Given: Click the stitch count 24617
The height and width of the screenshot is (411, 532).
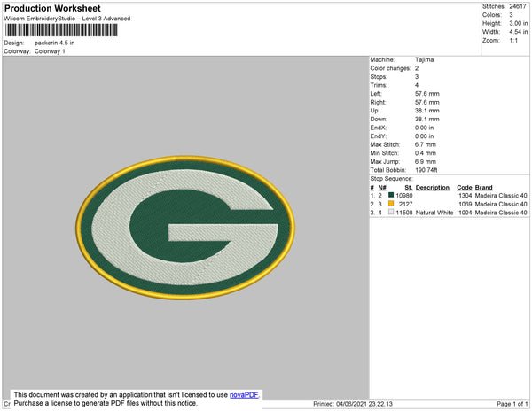Looking at the screenshot, I should (x=518, y=6).
